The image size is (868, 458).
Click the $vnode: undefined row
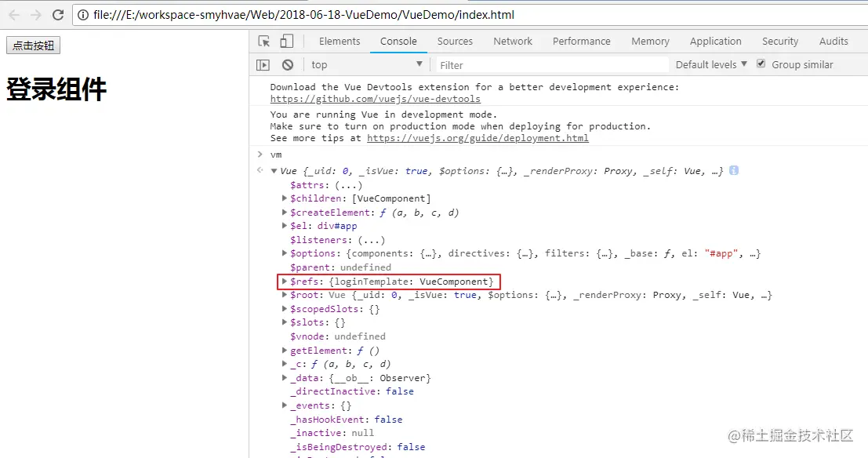(x=338, y=336)
